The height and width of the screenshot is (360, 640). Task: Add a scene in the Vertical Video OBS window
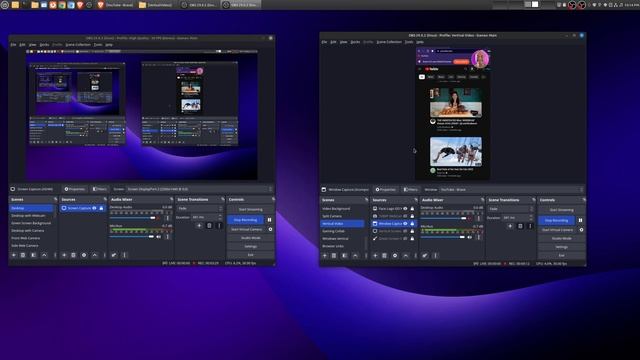click(325, 256)
